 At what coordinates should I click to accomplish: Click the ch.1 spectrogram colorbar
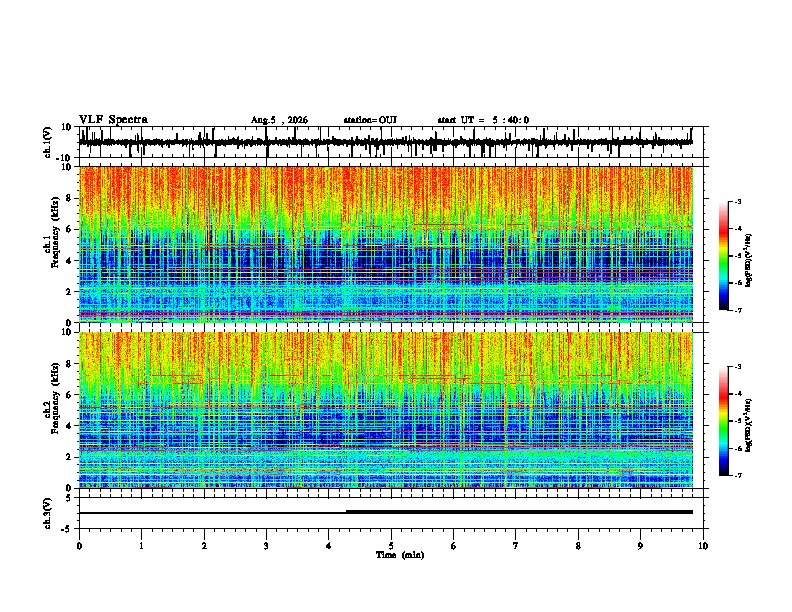click(x=724, y=256)
